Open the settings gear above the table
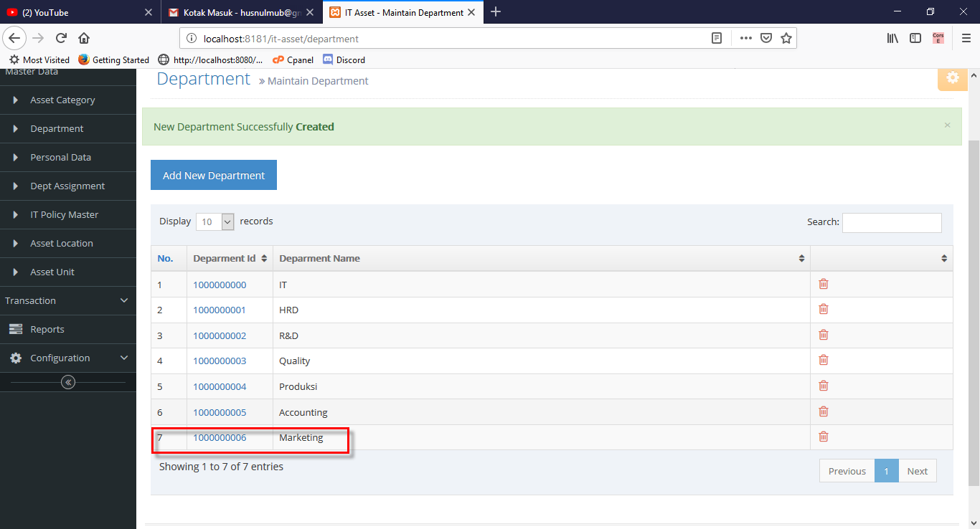The image size is (980, 529). (952, 78)
